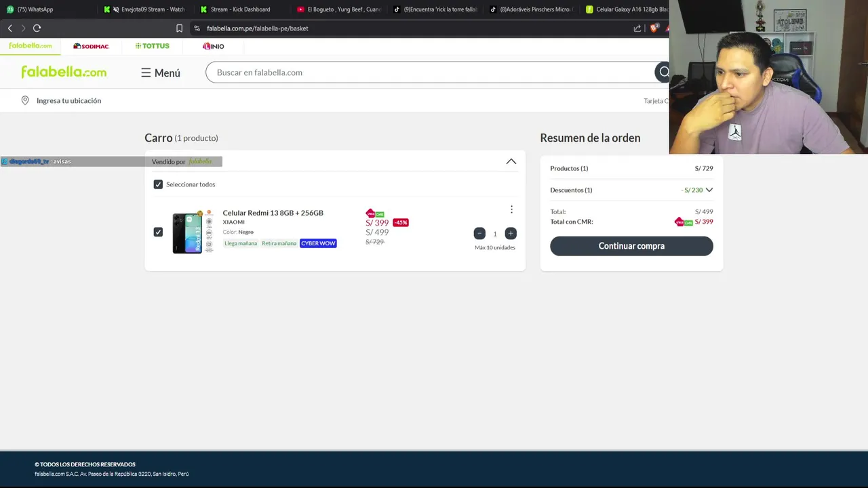Click the CYBER WOW badge
Viewport: 868px width, 488px height.
pyautogui.click(x=318, y=243)
